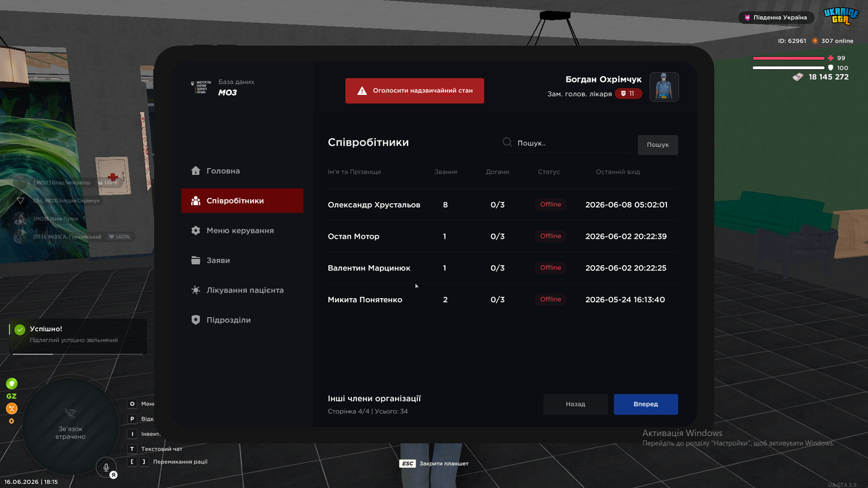Click the rank 11 shield badge
The width and height of the screenshot is (868, 488).
point(629,94)
